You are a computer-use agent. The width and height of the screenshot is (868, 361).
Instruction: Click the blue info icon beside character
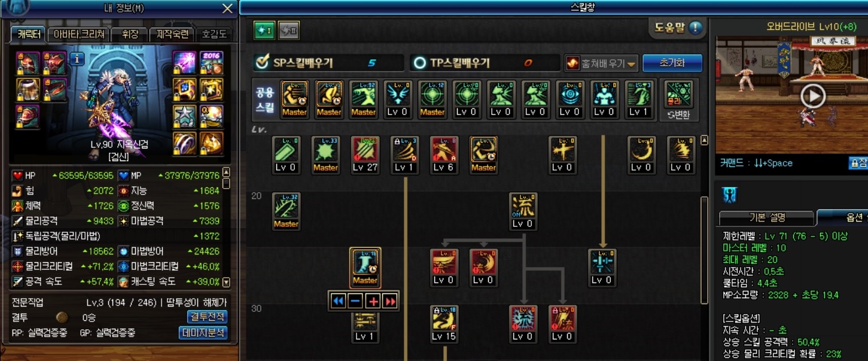point(77,59)
